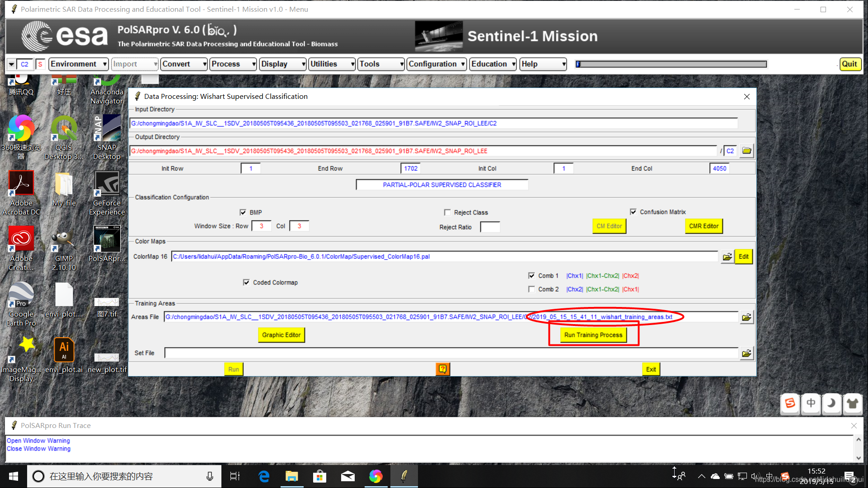Expand the Display dropdown menu
868x488 pixels.
point(283,64)
